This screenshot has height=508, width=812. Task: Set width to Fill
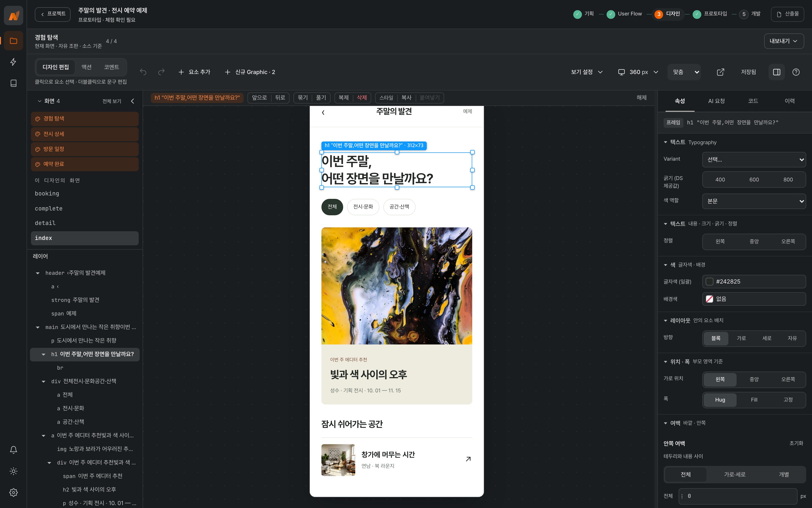(754, 400)
